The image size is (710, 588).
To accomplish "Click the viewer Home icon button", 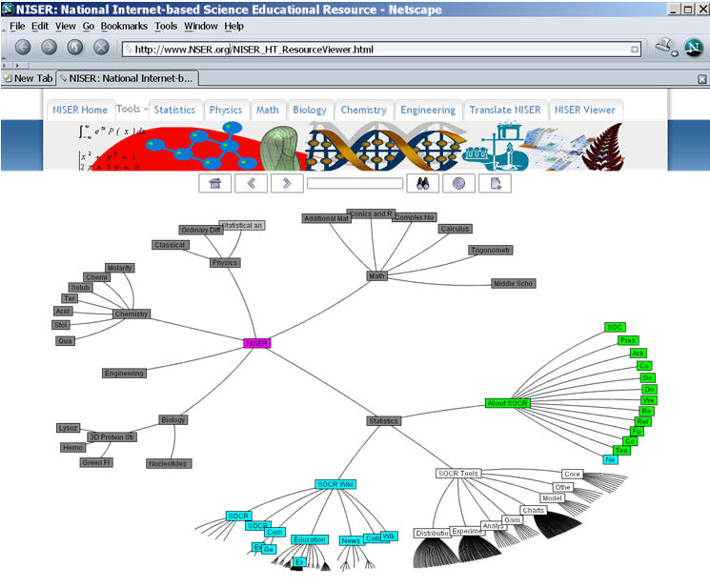I will pyautogui.click(x=215, y=183).
